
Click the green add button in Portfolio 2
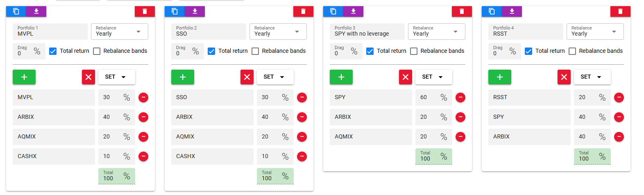[183, 77]
